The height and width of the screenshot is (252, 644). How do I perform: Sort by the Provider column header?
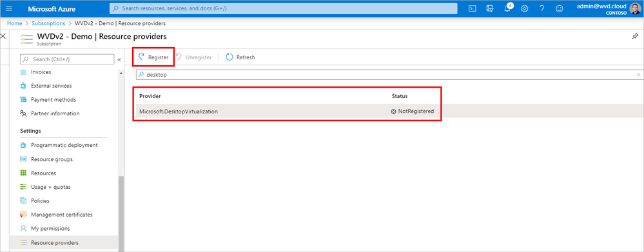click(x=150, y=96)
